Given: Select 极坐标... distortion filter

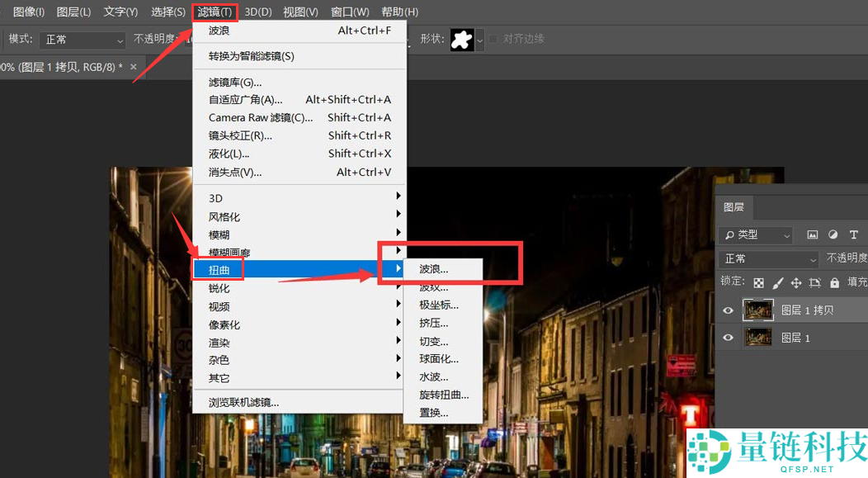Looking at the screenshot, I should pyautogui.click(x=438, y=305).
